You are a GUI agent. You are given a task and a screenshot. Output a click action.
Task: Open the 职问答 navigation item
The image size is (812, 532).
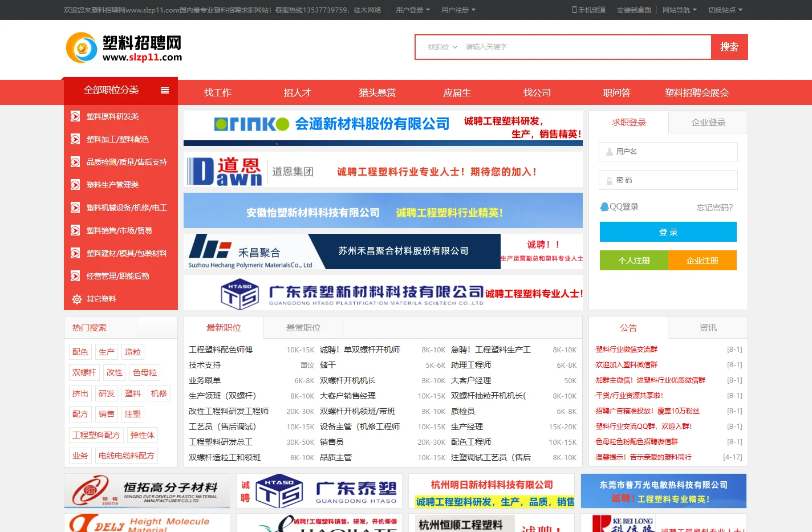(x=617, y=93)
